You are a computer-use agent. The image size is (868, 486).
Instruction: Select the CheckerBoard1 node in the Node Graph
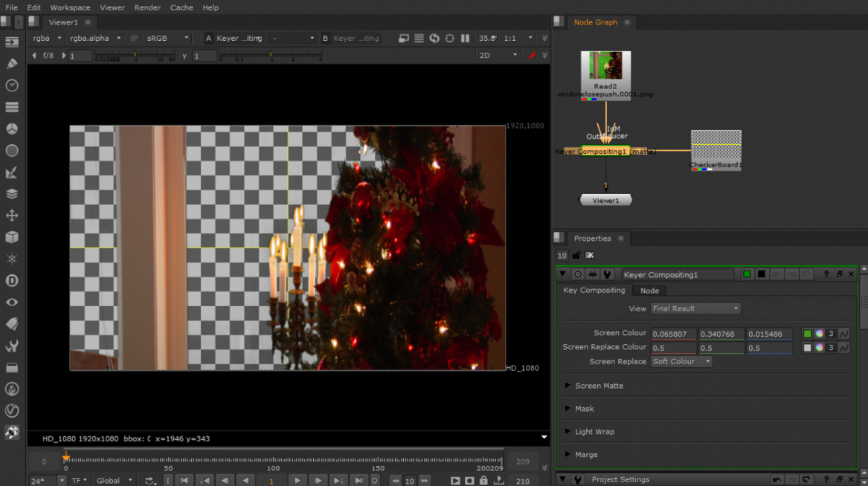(716, 150)
